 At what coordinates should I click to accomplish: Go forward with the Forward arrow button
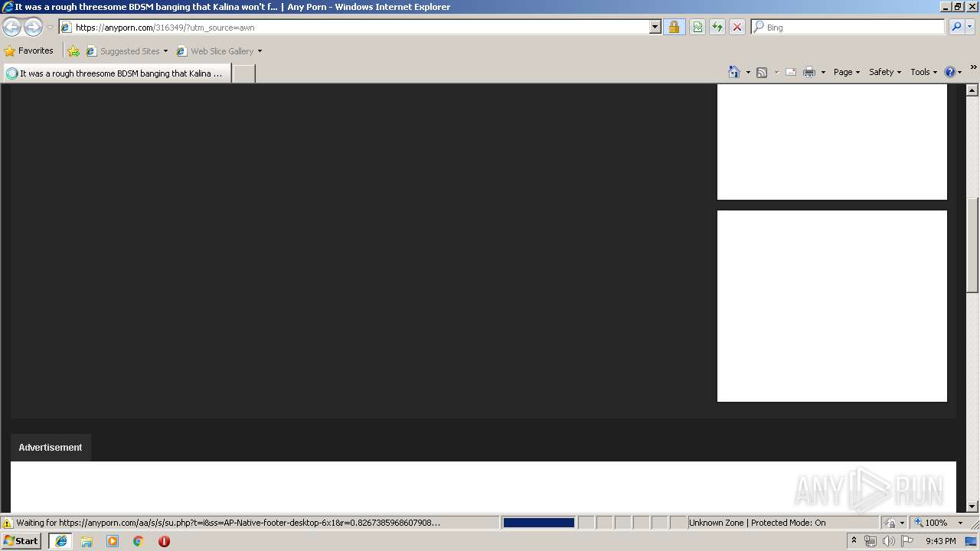click(x=33, y=28)
